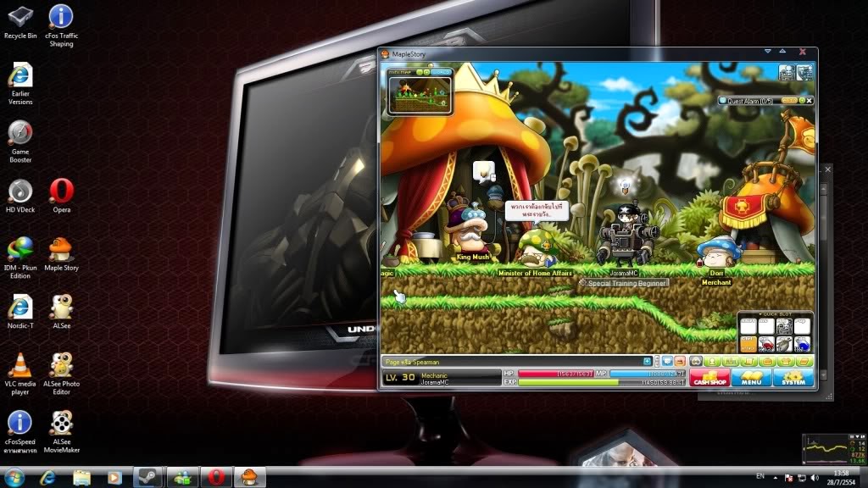This screenshot has width=868, height=488.
Task: Open Nordic-T desktop shortcut
Action: click(20, 312)
